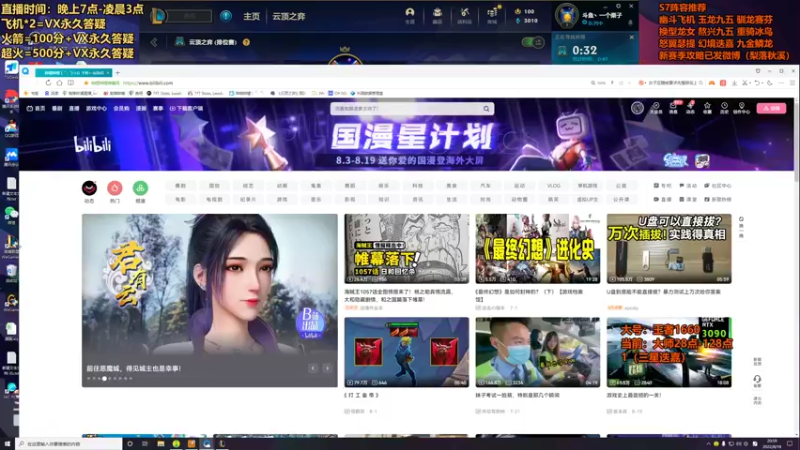This screenshot has height=450, width=800.
Task: Open 社区中心 link beside categories
Action: coord(718,186)
